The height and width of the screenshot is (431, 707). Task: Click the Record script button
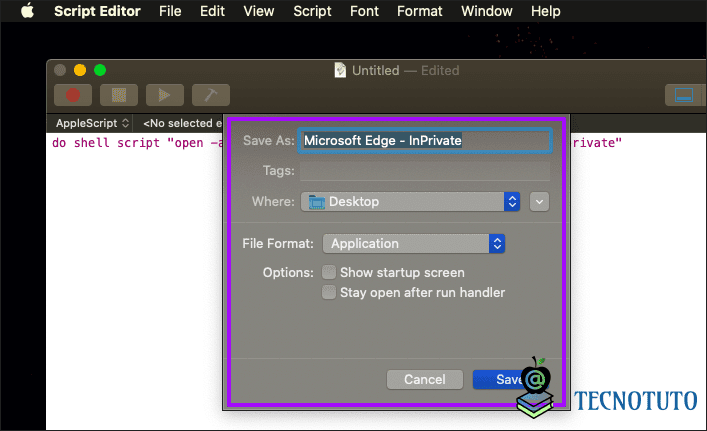tap(73, 95)
